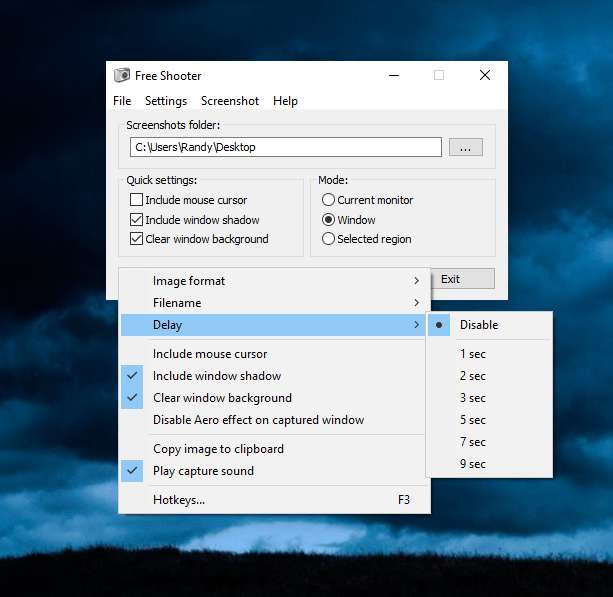
Task: Select Current monitor mode radio button
Action: (328, 200)
